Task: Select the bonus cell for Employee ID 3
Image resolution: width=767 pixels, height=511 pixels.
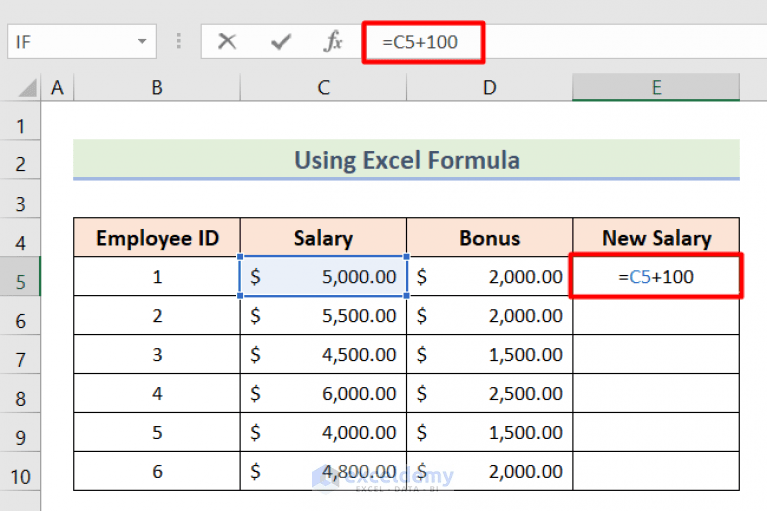Action: pyautogui.click(x=490, y=355)
